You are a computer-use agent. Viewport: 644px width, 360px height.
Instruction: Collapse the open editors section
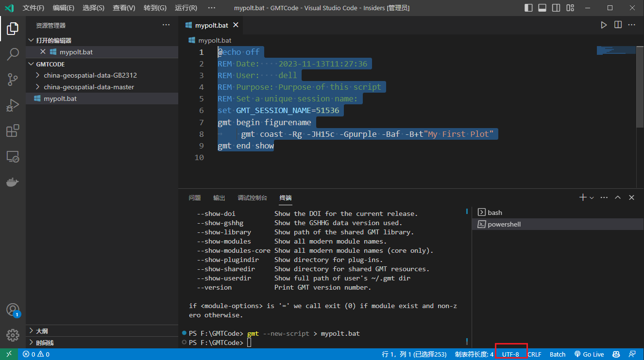[102, 40]
